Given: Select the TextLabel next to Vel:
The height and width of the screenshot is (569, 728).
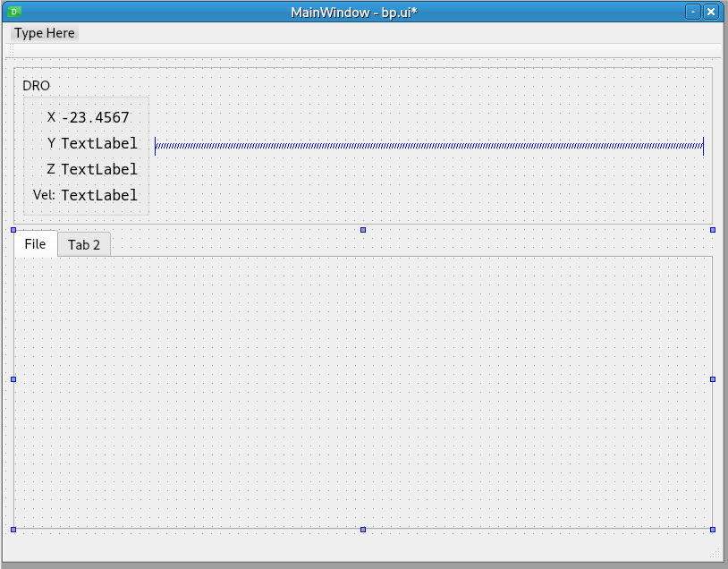Looking at the screenshot, I should (99, 195).
